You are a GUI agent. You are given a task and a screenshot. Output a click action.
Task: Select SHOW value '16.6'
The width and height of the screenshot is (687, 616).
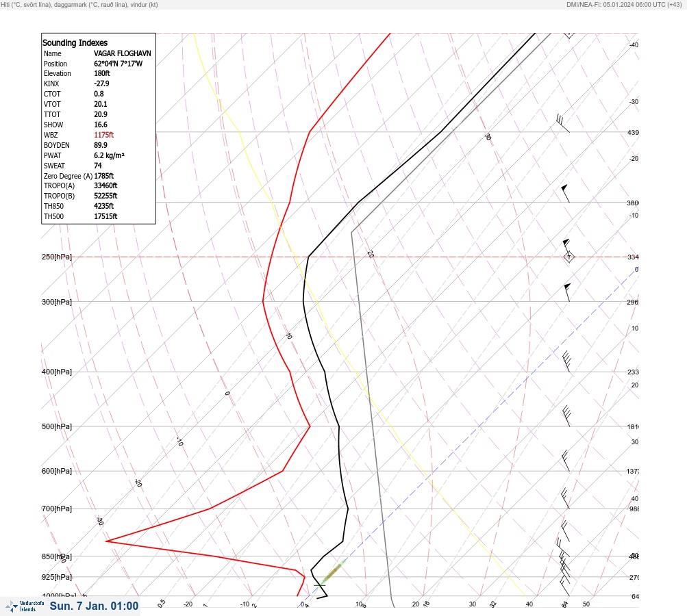[100, 125]
